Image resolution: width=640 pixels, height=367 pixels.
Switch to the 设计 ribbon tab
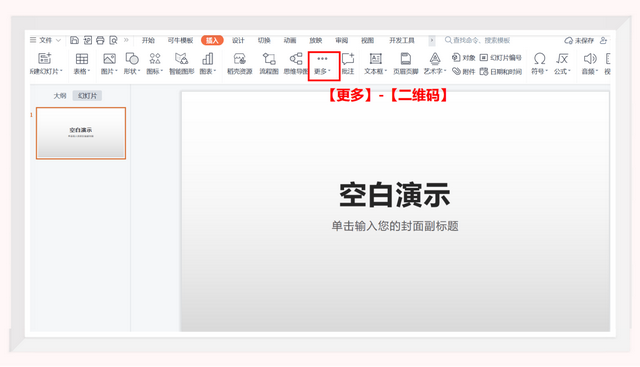point(238,40)
